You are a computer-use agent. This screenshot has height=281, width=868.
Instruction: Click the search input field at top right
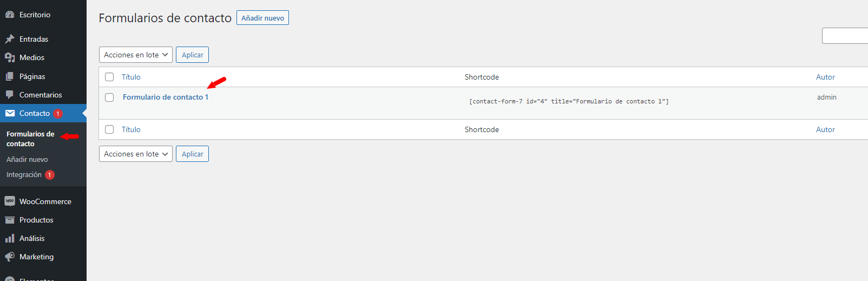(845, 36)
